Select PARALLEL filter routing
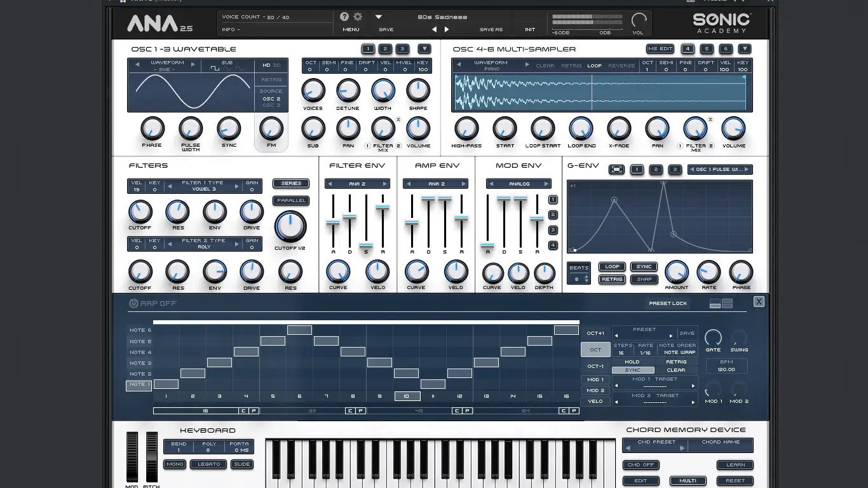 point(291,200)
